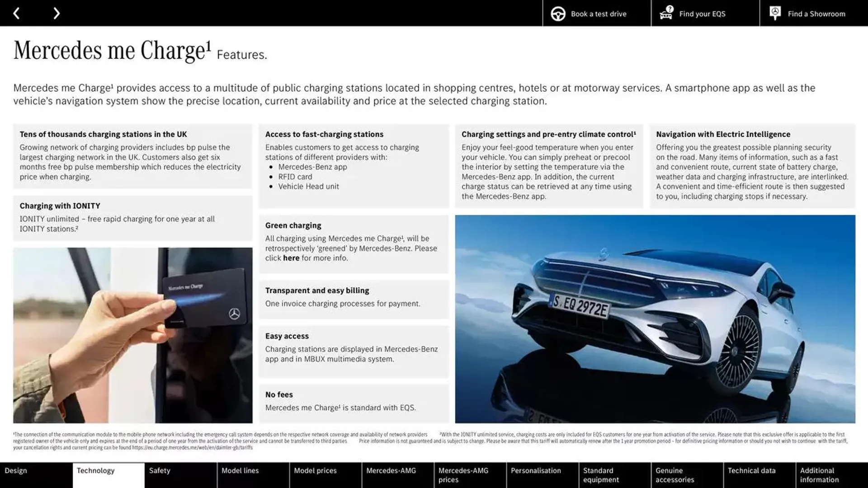868x488 pixels.
Task: Expand the Additional information section
Action: click(830, 475)
